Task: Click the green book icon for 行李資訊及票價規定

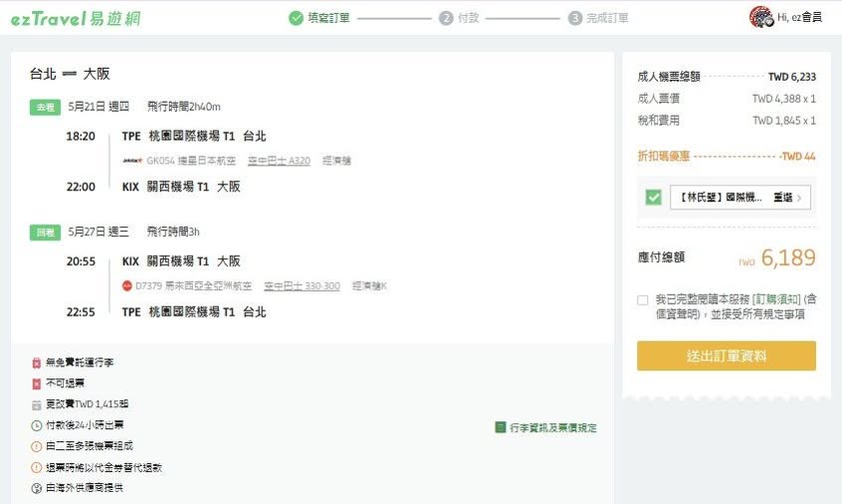Action: pos(500,427)
